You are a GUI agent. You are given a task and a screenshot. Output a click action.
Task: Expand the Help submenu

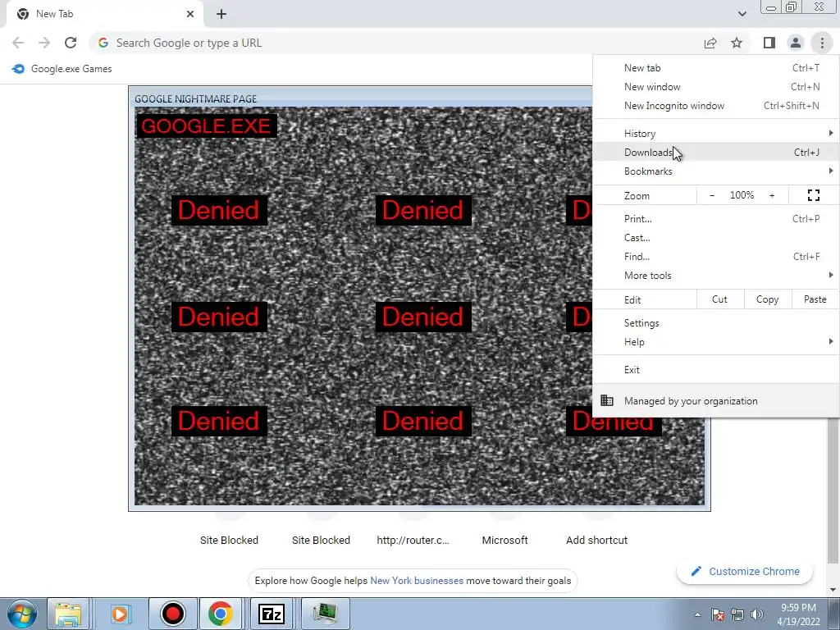coord(715,342)
